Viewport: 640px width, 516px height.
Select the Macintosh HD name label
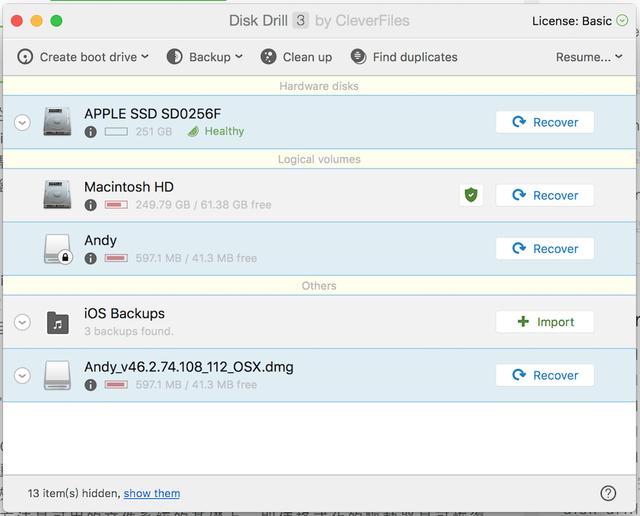(129, 187)
